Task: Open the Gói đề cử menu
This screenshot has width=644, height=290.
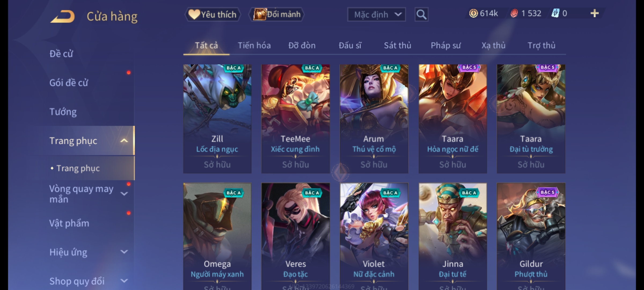Action: tap(69, 83)
